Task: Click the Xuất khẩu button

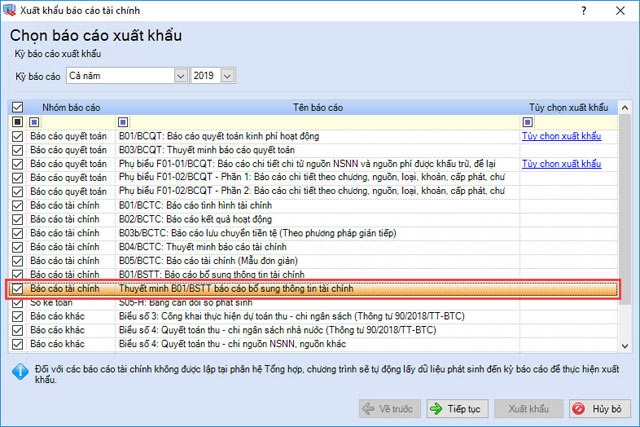Action: pyautogui.click(x=529, y=409)
